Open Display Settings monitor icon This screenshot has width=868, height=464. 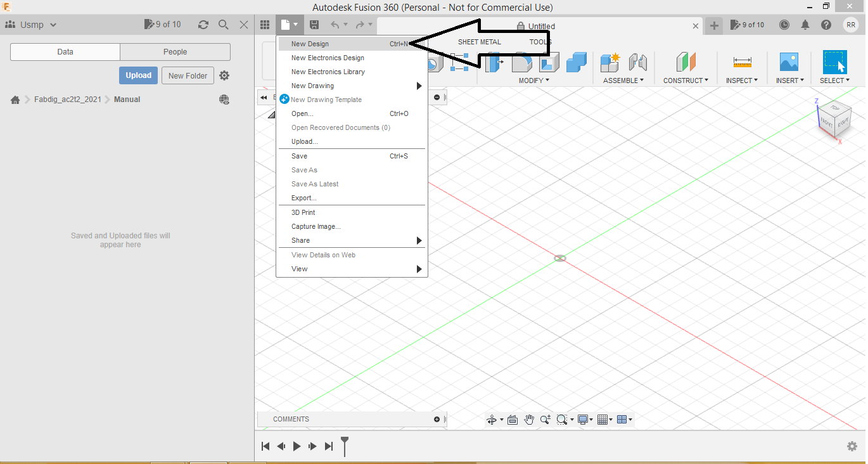pyautogui.click(x=583, y=420)
